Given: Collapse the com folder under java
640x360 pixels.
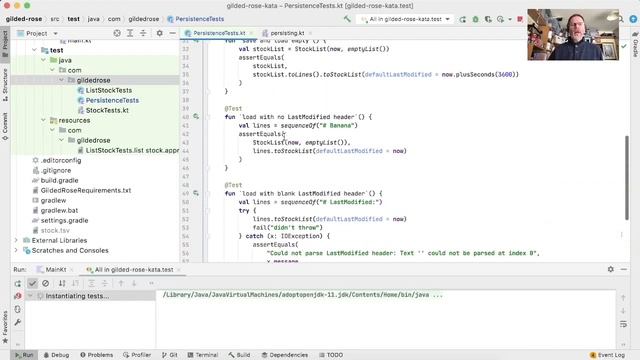Looking at the screenshot, I should click(x=53, y=70).
